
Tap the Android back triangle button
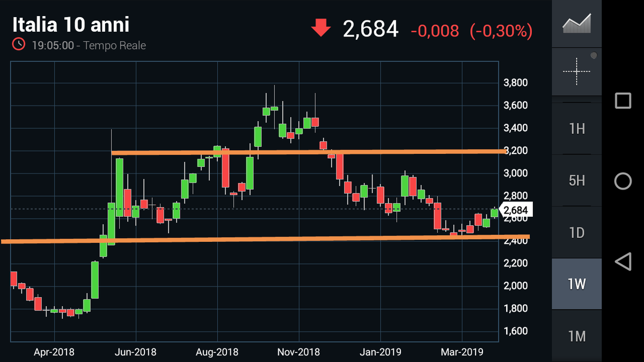pos(623,262)
